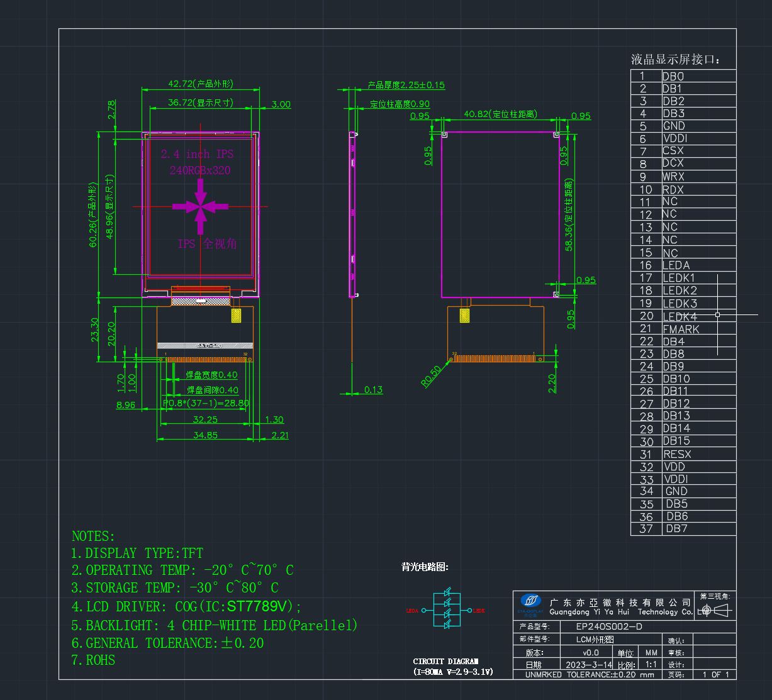This screenshot has width=772, height=700.
Task: Select the "23.30" dimension text
Action: [94, 330]
